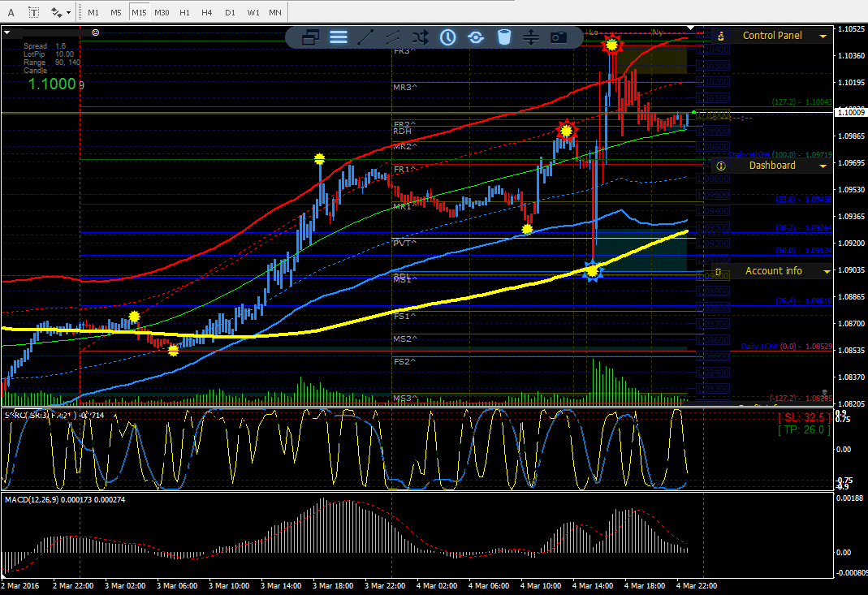Select the SL: 32.5 label
Viewport: 868px width, 595px height.
tap(805, 417)
